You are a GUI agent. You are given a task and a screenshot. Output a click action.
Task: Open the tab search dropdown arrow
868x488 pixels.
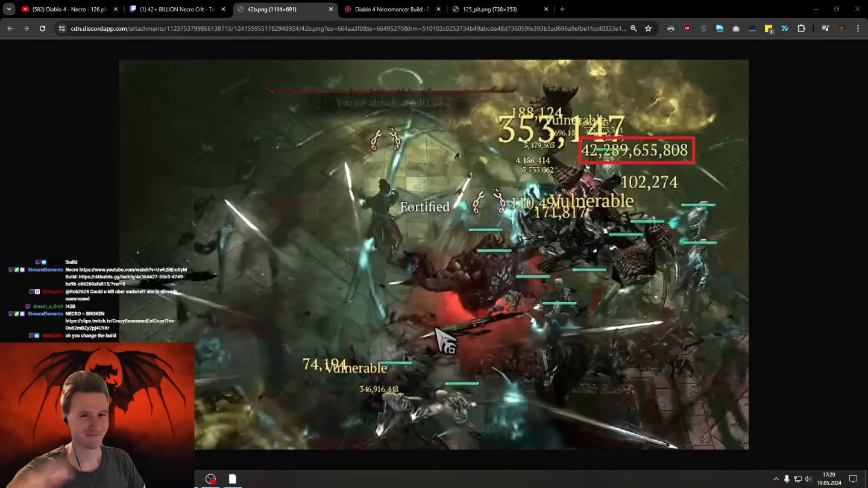(9, 9)
